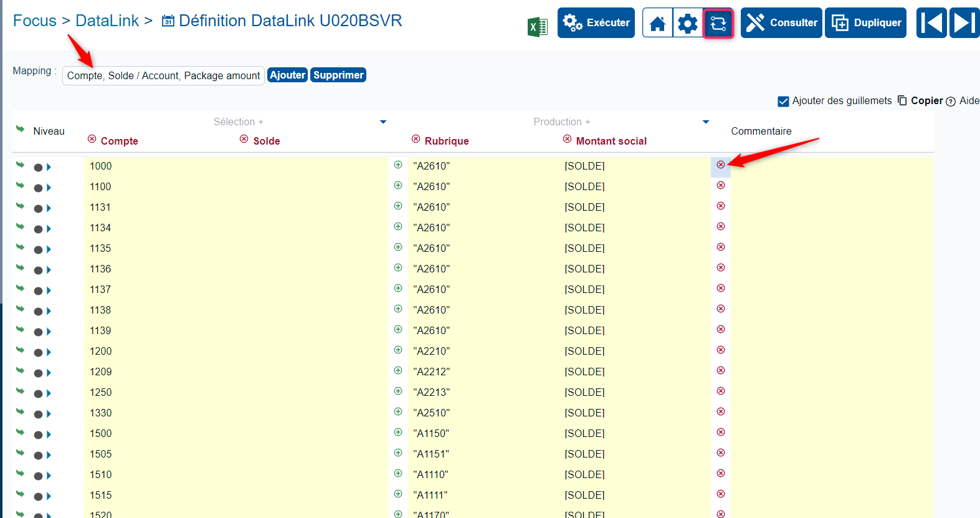Select the Compte, Solde / Account mapping tab

[163, 75]
